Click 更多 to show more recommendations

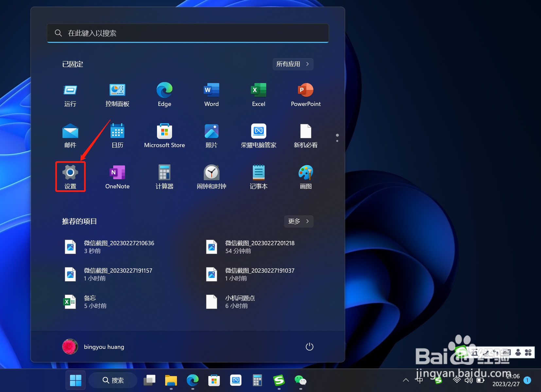pos(299,221)
